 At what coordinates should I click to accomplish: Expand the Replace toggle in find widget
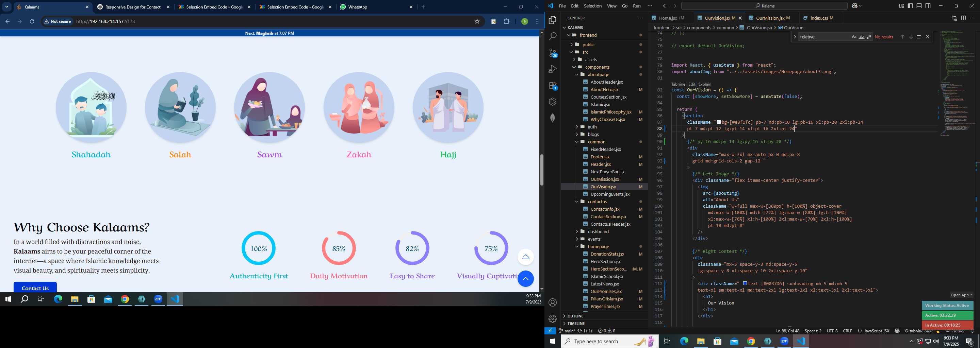click(795, 37)
